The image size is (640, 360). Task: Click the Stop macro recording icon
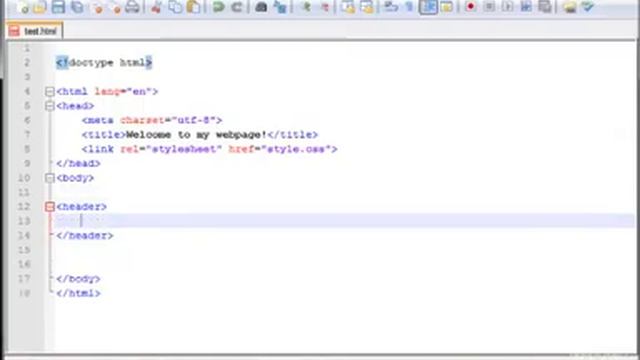pos(489,7)
